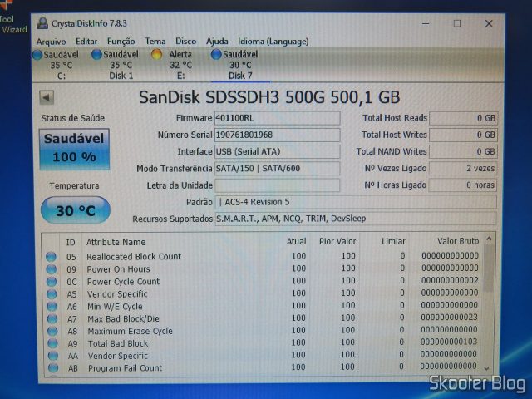Click the Saudável 100 % health status button

(x=74, y=149)
